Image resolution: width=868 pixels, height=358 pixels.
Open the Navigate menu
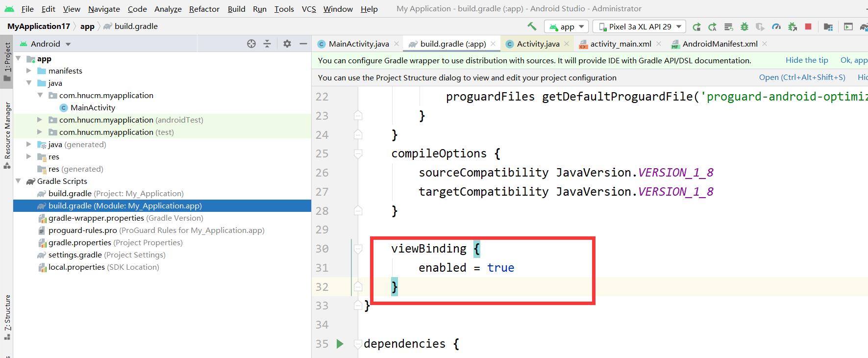coord(104,9)
